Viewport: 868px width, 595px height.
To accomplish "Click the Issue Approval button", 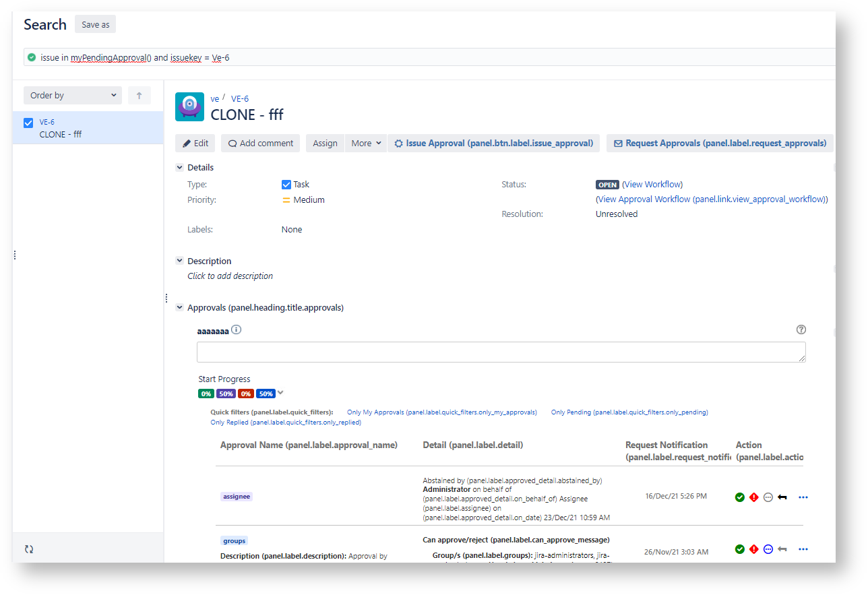I will click(x=493, y=144).
